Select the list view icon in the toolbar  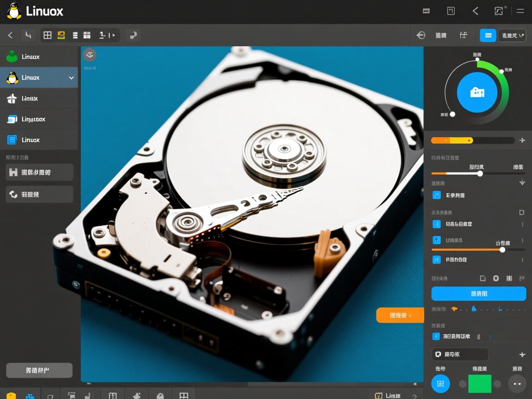[74, 35]
